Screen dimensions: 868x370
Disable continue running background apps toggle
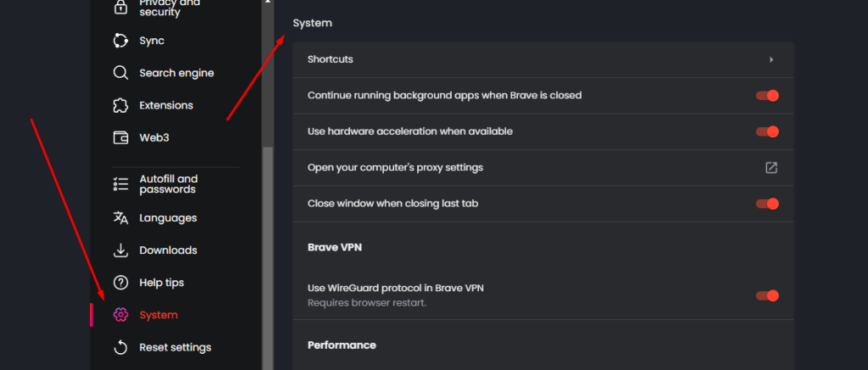point(767,96)
